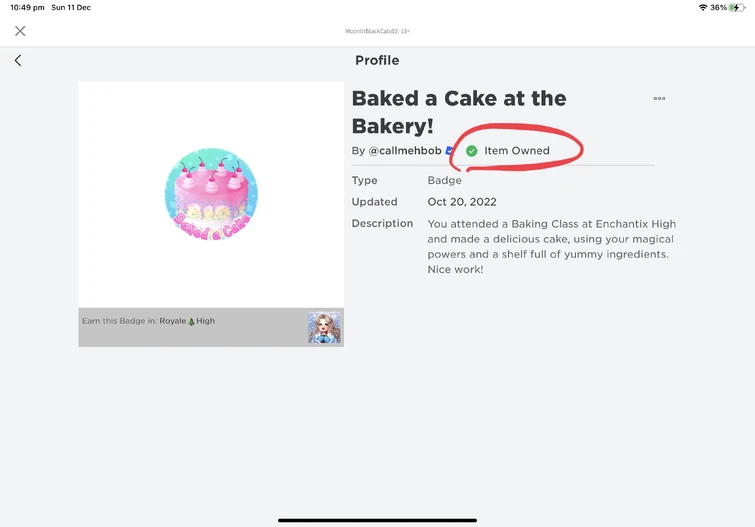Screen dimensions: 755x527
Task: Open the @callmehbob creator profile link
Action: pyautogui.click(x=405, y=151)
